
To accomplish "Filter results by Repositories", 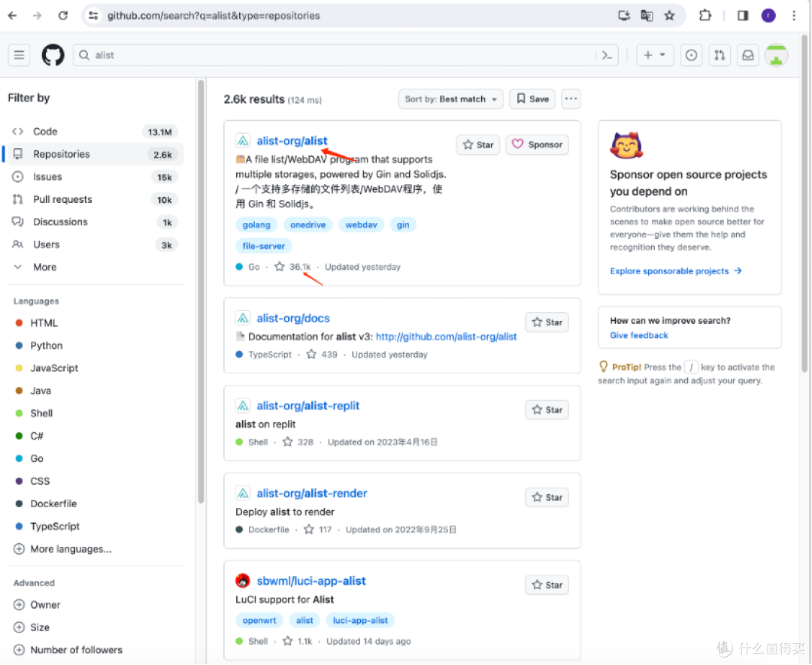I will click(95, 154).
